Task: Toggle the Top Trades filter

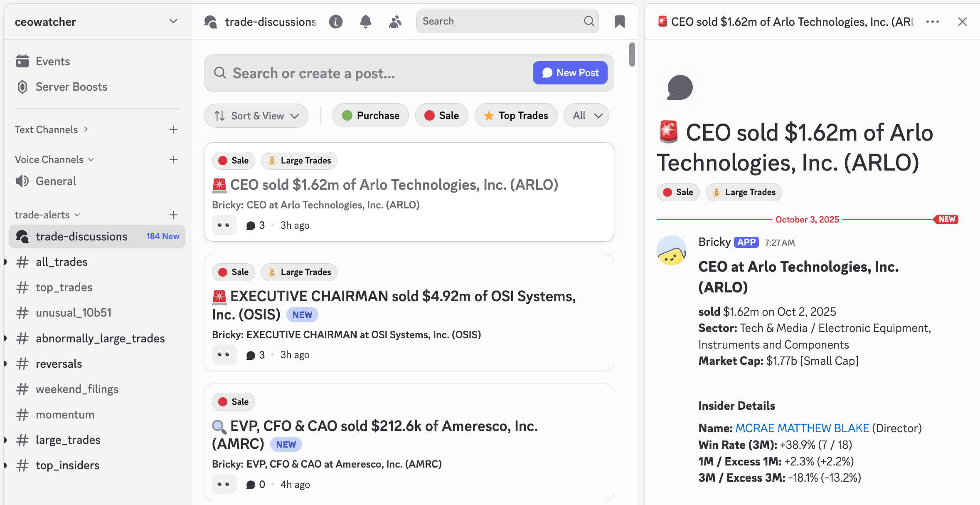Action: 516,115
